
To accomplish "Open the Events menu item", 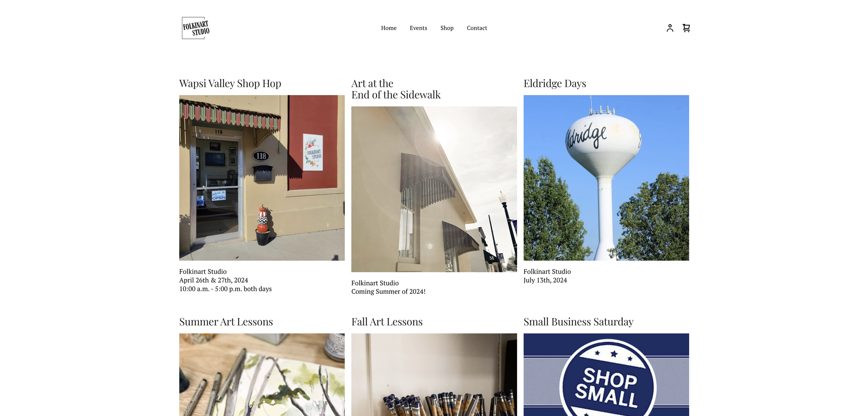I will 418,28.
